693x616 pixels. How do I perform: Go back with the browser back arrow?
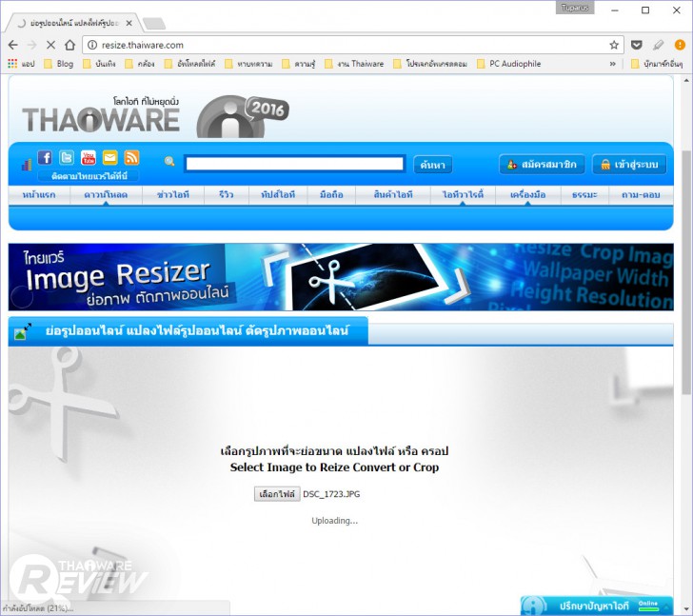[x=13, y=45]
